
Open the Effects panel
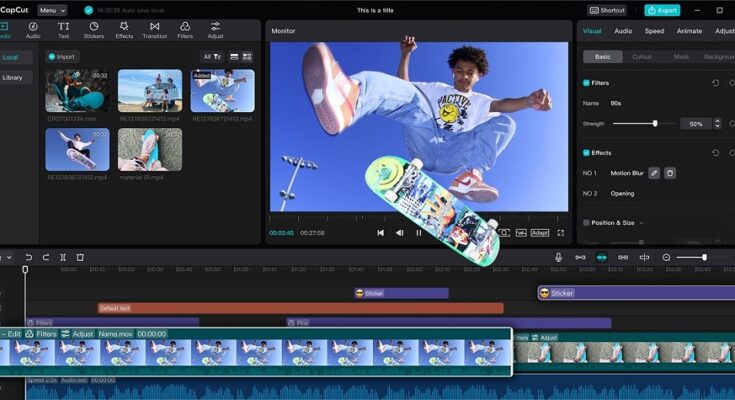click(x=124, y=30)
